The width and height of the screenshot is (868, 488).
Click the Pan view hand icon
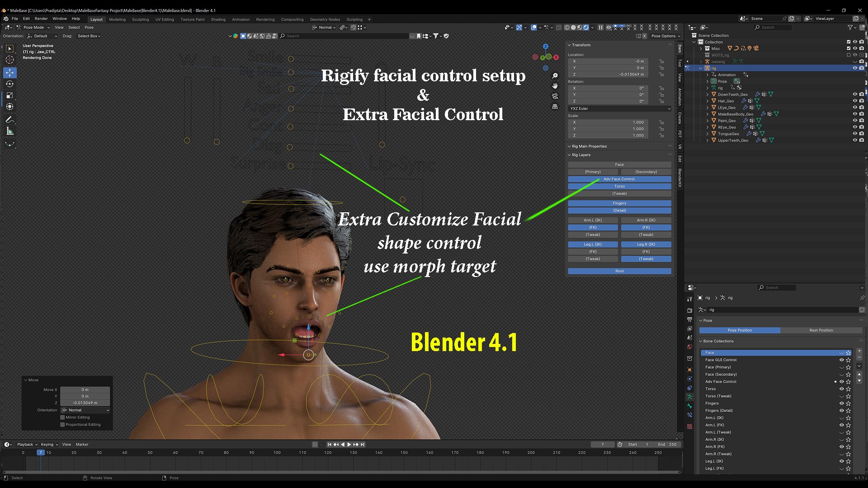(555, 86)
